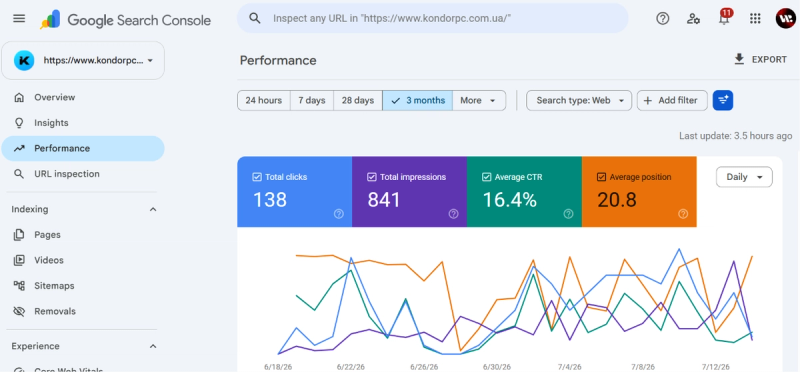Click the Inspect any URL search field
This screenshot has width=800, height=372.
(433, 18)
